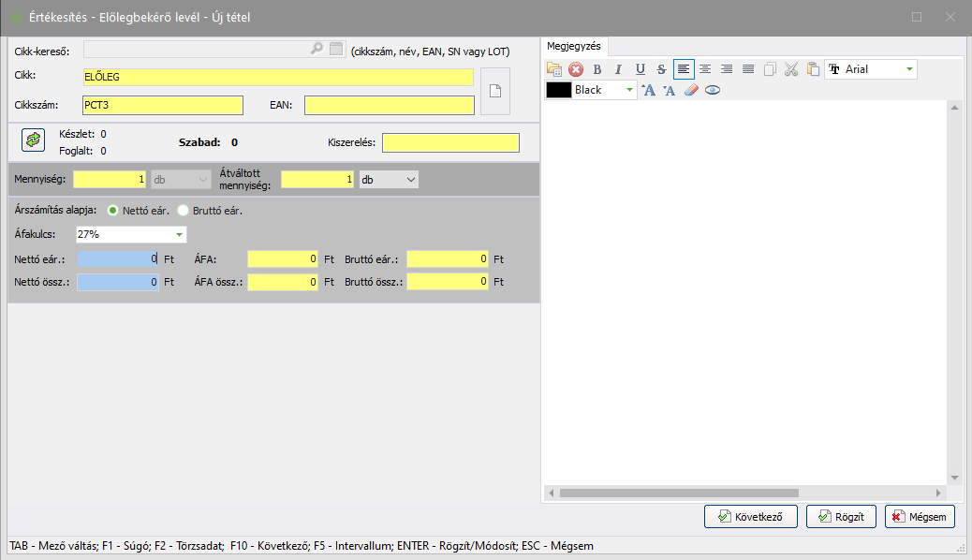Switch to the Megjegyzés tab
The image size is (972, 560).
click(x=574, y=46)
